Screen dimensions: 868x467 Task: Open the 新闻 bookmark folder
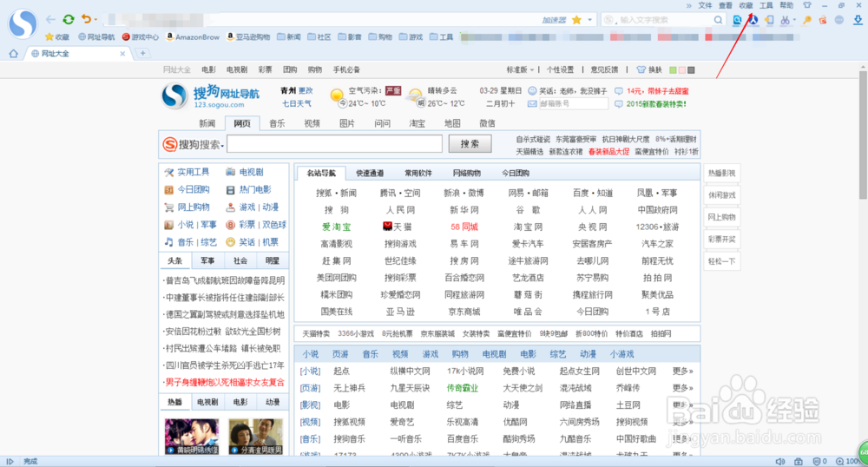tap(289, 37)
